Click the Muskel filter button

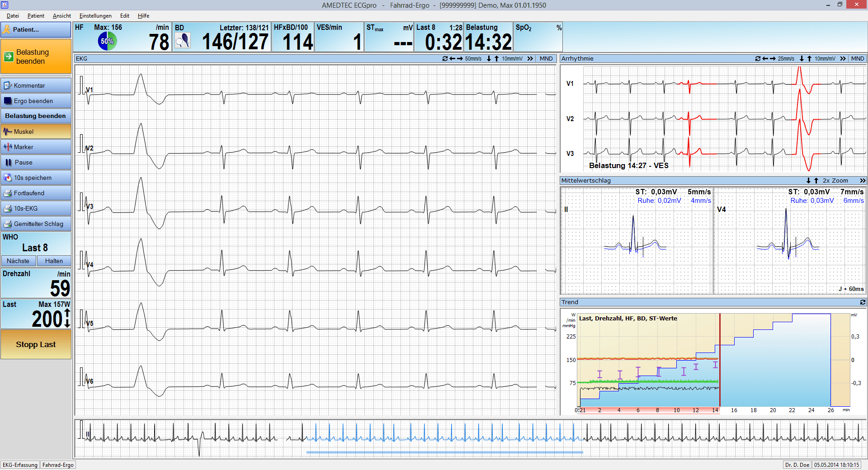36,132
